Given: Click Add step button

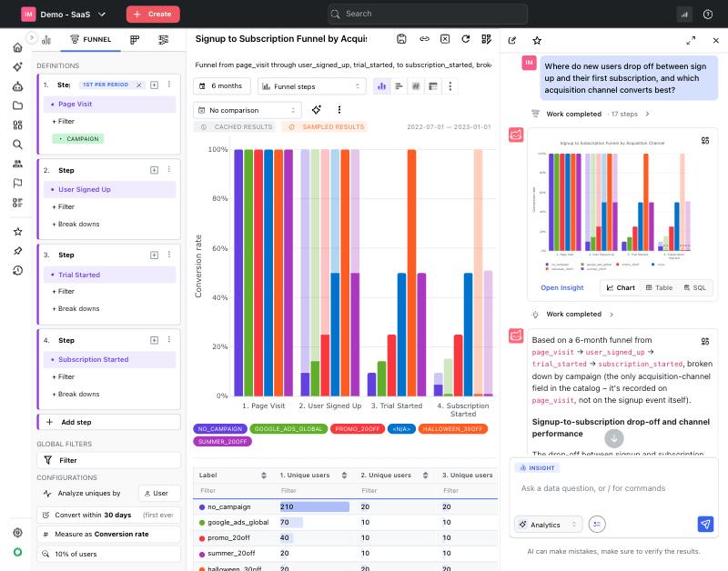Looking at the screenshot, I should click(x=109, y=422).
